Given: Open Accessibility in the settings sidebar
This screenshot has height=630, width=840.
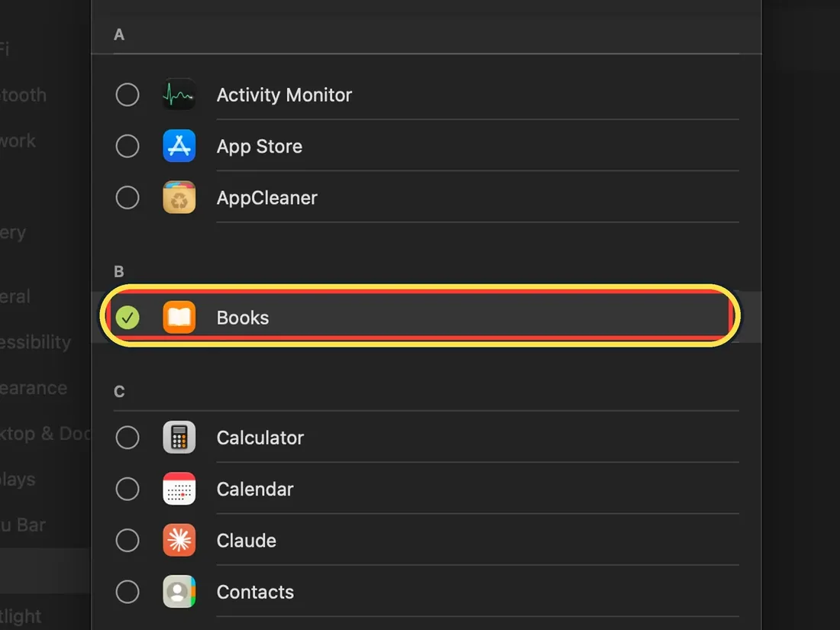Looking at the screenshot, I should click(36, 342).
